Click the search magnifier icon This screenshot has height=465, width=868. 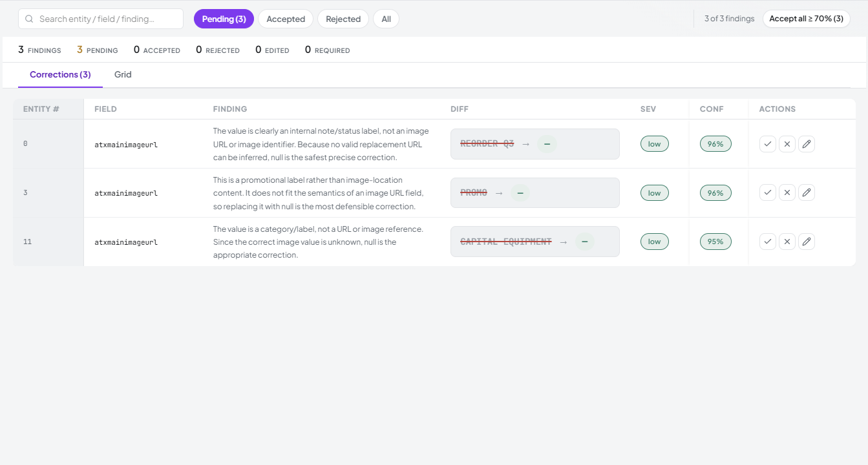[29, 19]
